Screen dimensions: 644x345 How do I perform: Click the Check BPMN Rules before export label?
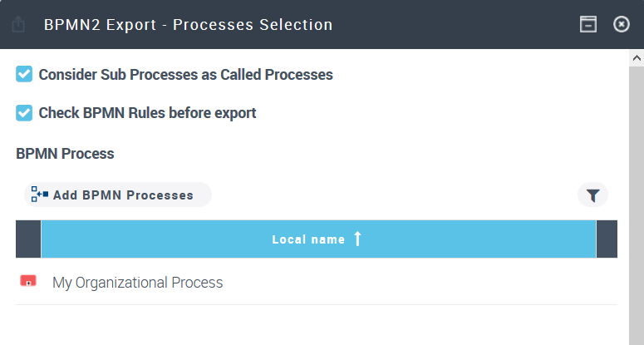(x=147, y=113)
